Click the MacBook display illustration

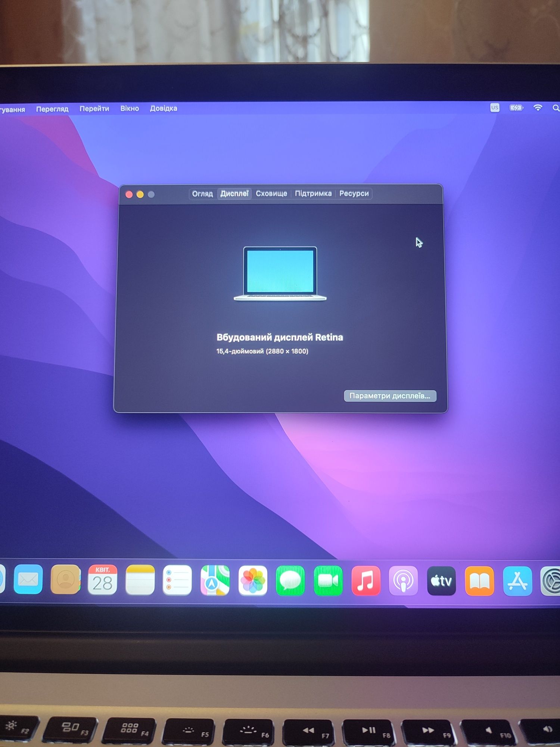280,273
